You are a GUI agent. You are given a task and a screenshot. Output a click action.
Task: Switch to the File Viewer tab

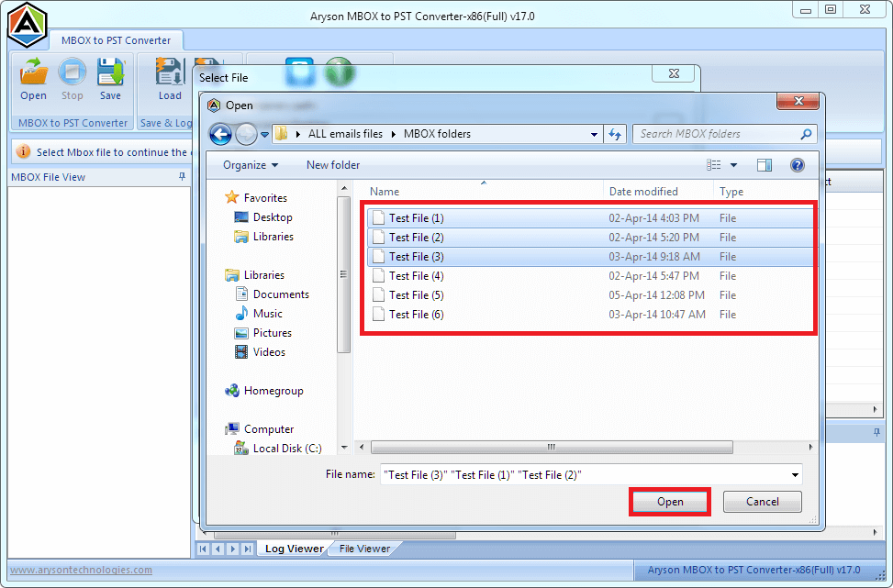(x=364, y=549)
